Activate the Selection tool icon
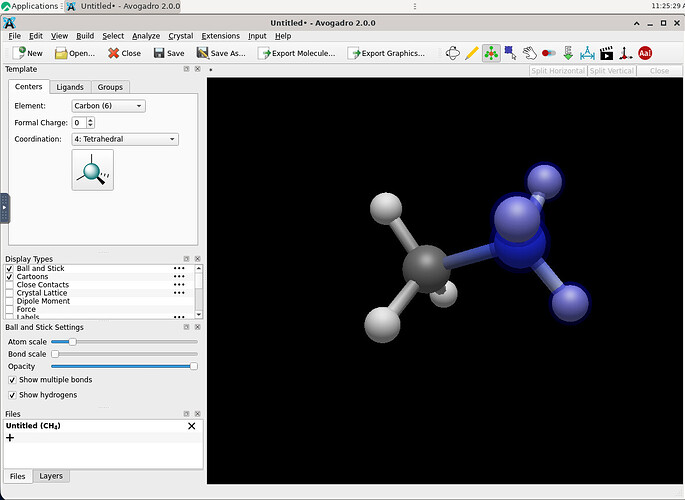685x500 pixels. pos(510,53)
